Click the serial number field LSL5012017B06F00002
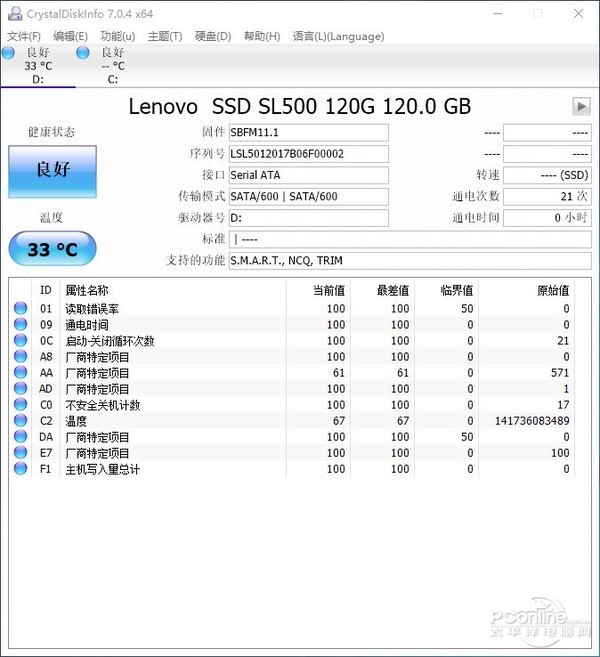Viewport: 600px width, 657px height. click(308, 154)
